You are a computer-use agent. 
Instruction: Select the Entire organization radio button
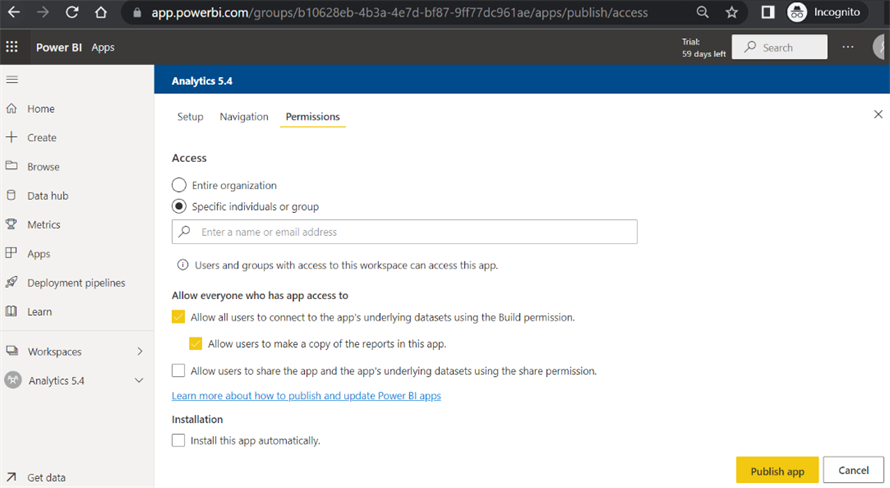(x=179, y=185)
